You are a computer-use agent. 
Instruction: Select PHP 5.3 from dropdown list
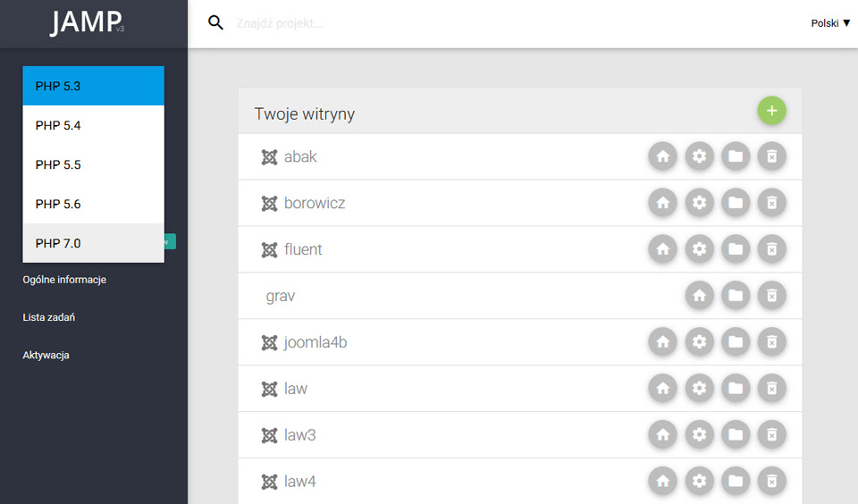click(94, 86)
